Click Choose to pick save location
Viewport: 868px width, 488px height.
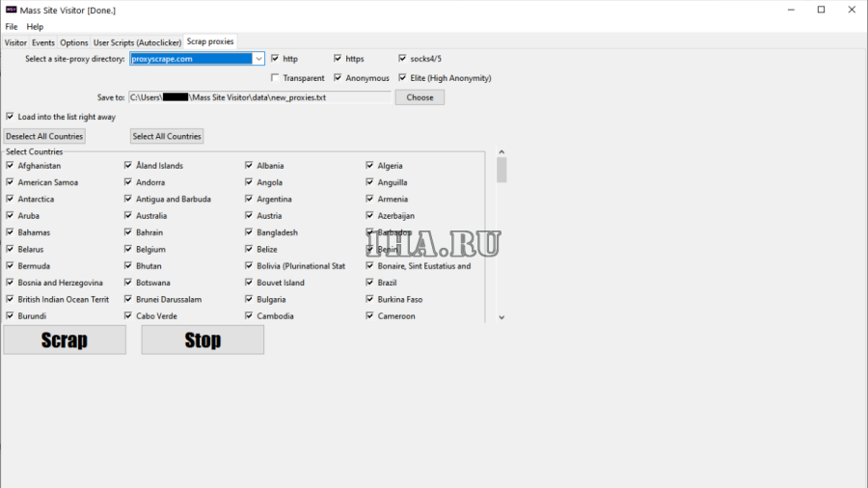420,97
